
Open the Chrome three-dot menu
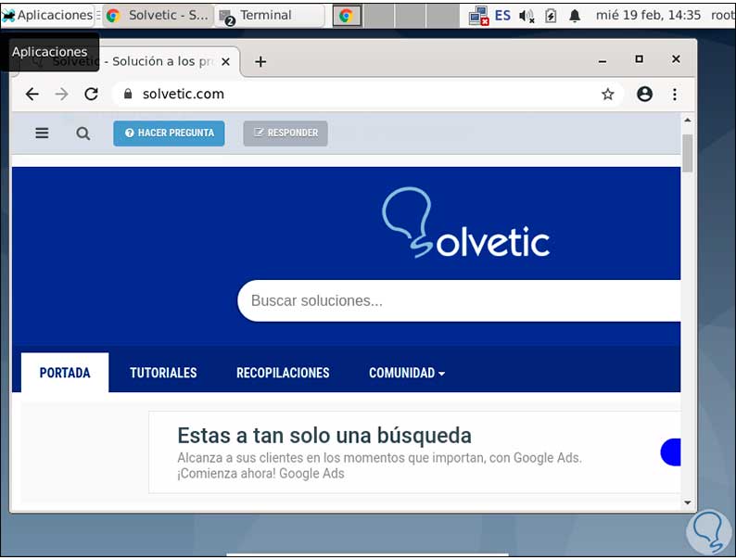coord(675,95)
